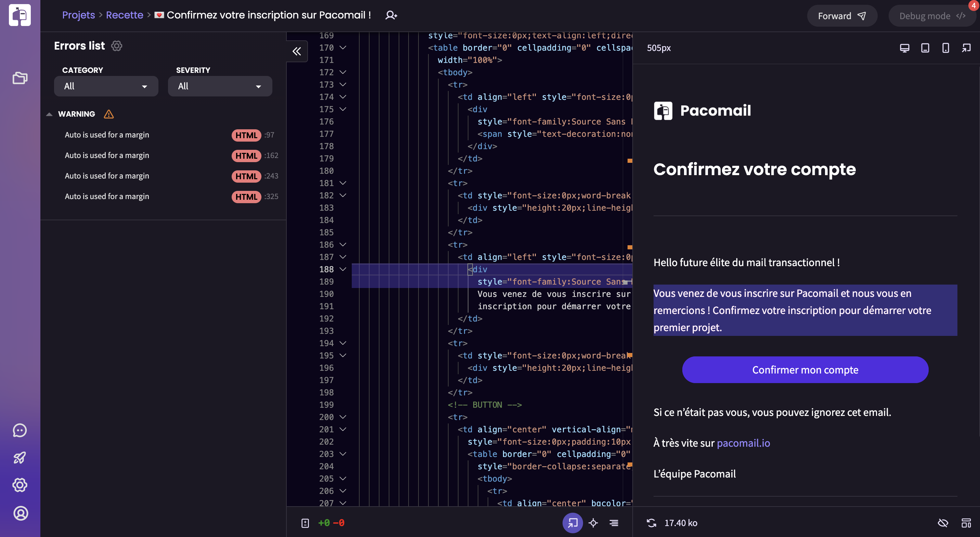Screen dimensions: 980x537
Task: Toggle Debug mode button
Action: pyautogui.click(x=933, y=16)
